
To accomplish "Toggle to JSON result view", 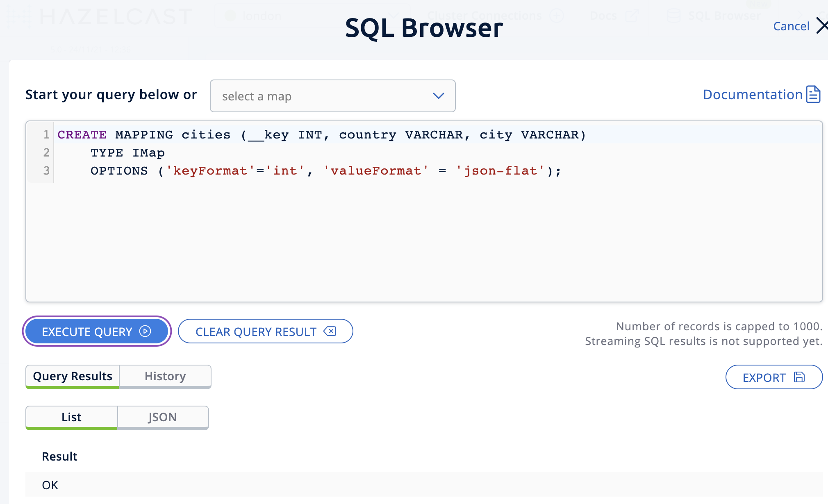I will coord(162,416).
